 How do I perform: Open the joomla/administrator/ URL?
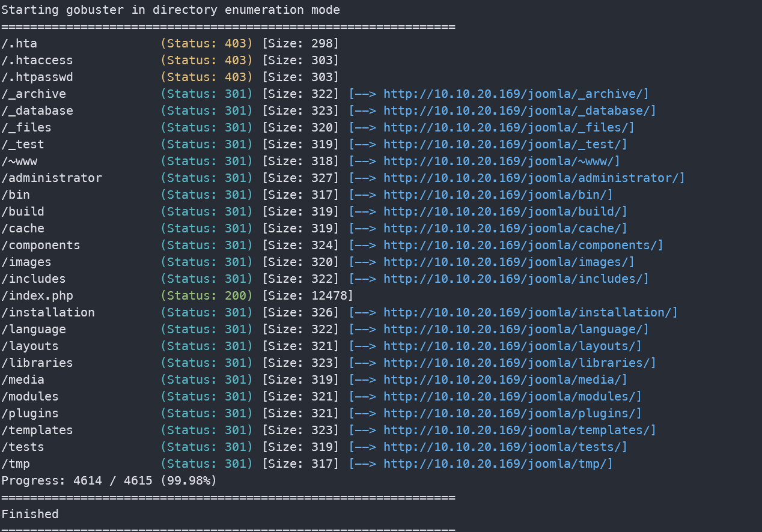(531, 178)
